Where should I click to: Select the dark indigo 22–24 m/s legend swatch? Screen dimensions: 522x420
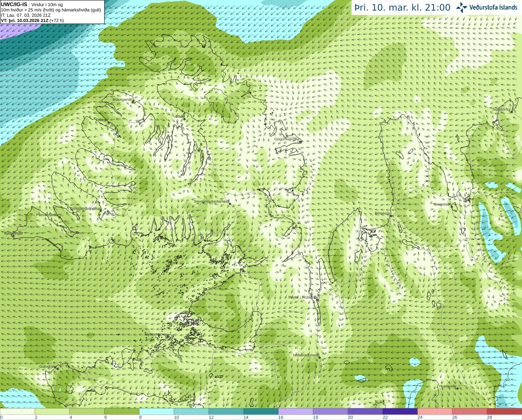point(400,411)
